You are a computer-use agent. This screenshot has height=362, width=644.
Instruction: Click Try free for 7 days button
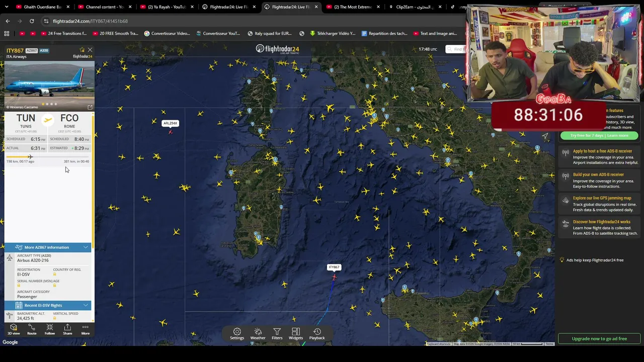click(599, 135)
